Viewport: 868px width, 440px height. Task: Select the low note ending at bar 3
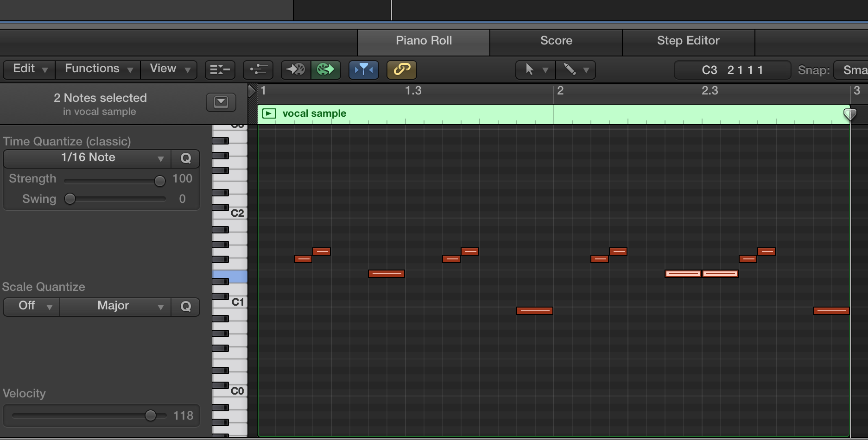tap(831, 311)
